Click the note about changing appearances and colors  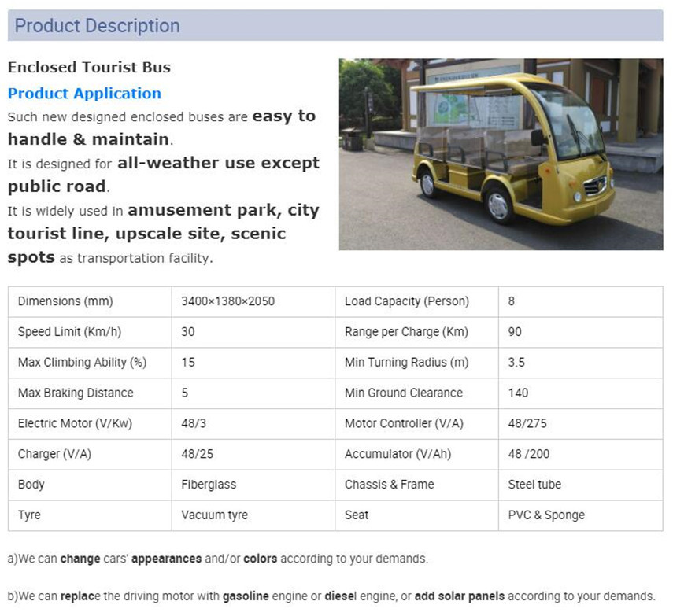pos(217,559)
